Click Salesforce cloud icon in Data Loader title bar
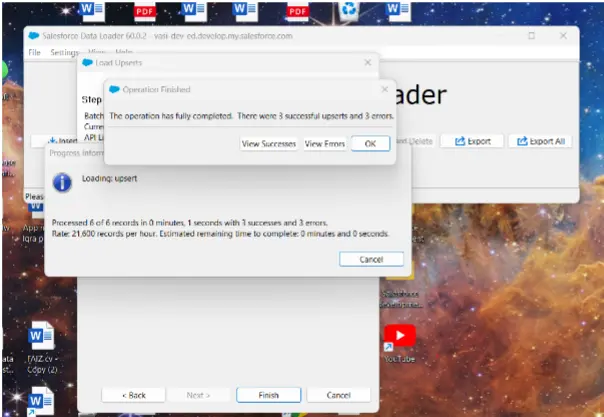Screen dimensions: 604x417 point(34,36)
